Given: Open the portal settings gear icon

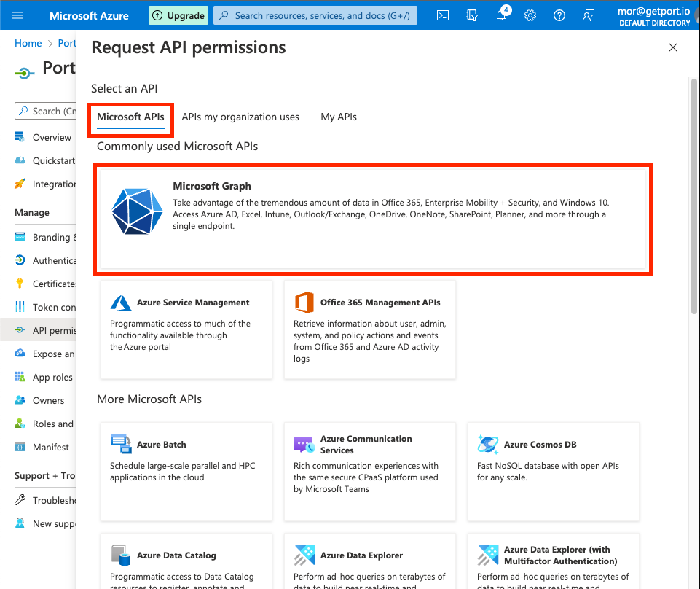Looking at the screenshot, I should coord(530,15).
